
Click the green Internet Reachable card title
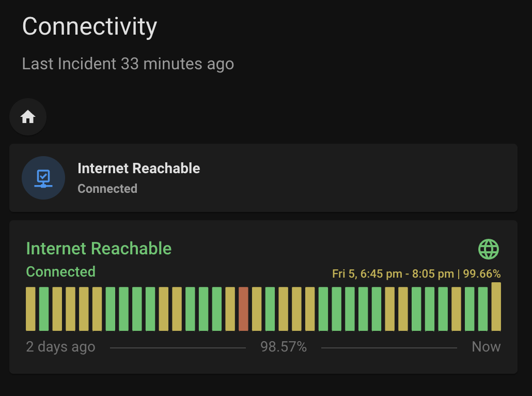(99, 249)
